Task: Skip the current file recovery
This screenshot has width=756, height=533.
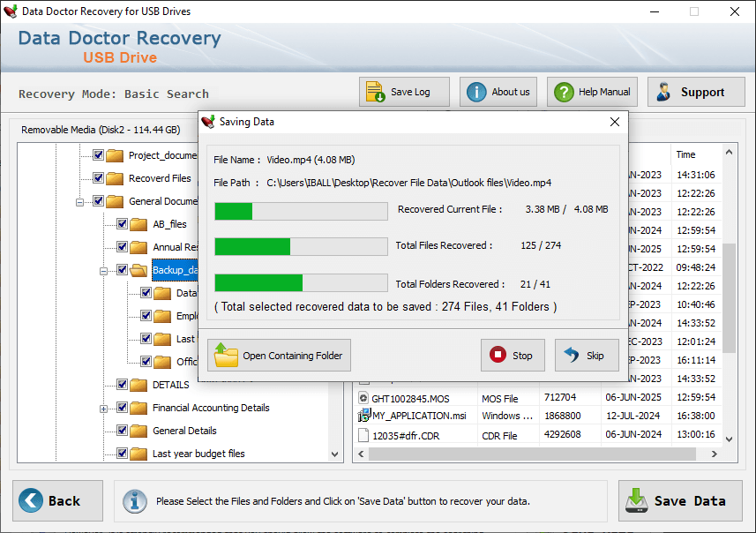Action: [587, 355]
